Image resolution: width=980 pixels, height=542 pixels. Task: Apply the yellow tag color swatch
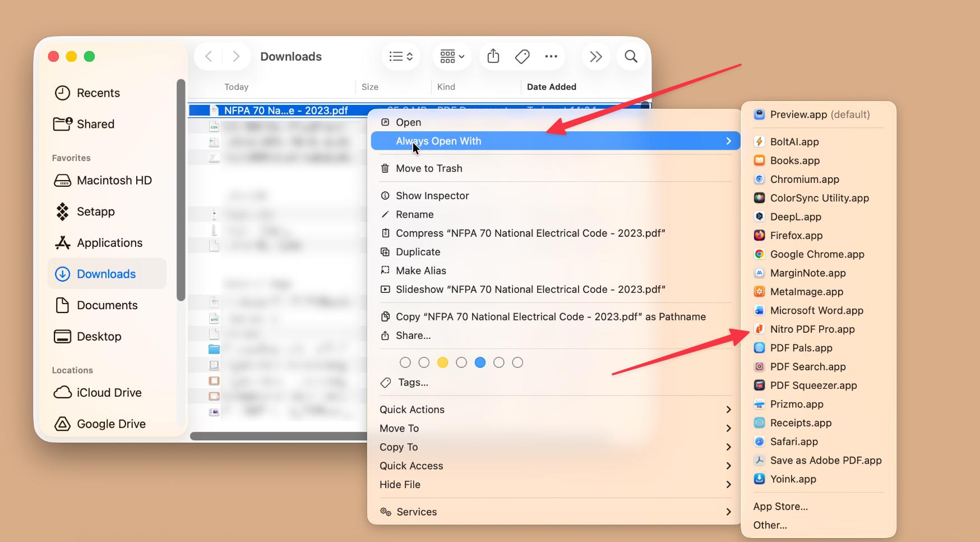[442, 362]
